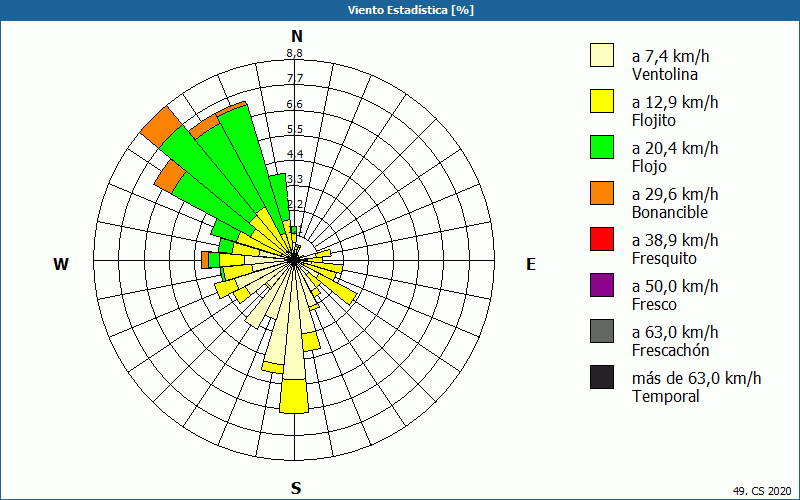Click the 'Flojo' legend label
The image size is (800, 500).
point(649,166)
